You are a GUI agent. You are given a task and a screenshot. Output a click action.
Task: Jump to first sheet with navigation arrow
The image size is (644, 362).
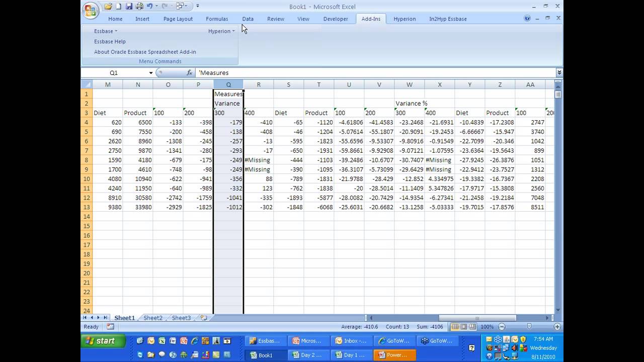point(85,318)
